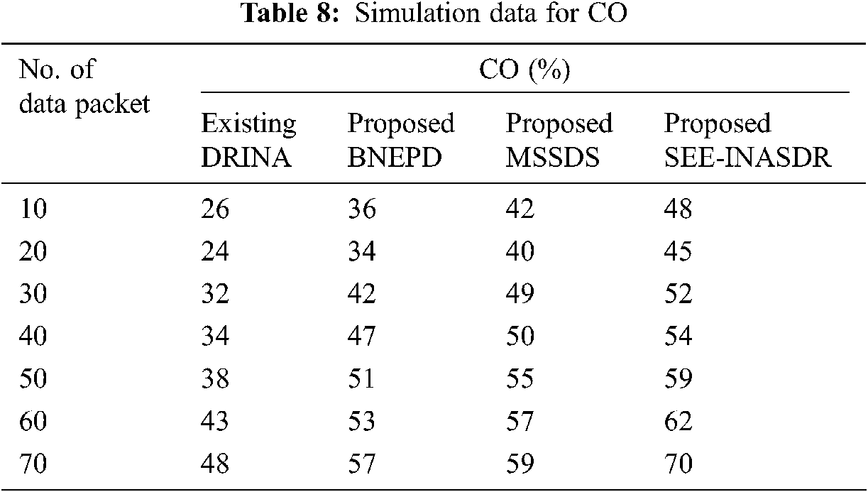Viewport: 868px width, 492px height.
Task: Click the BNEPD value 51 in row 50
Action: 361,380
